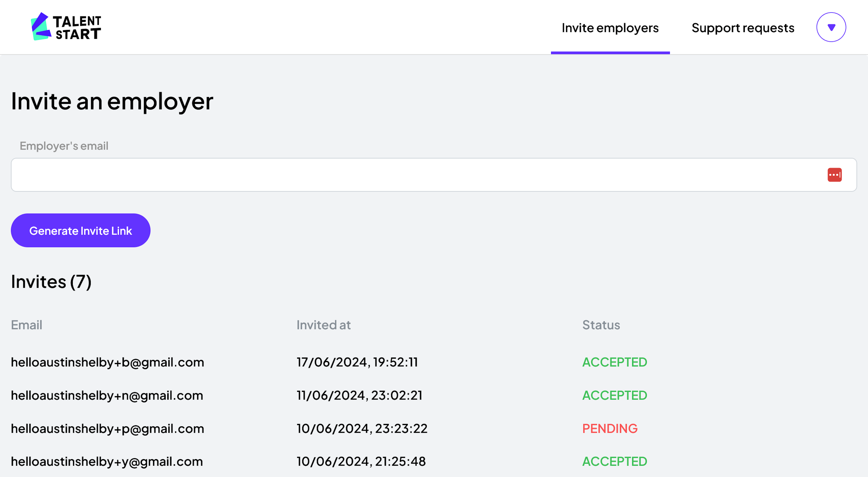Viewport: 868px width, 477px height.
Task: Click the PENDING status for +p email
Action: click(610, 428)
